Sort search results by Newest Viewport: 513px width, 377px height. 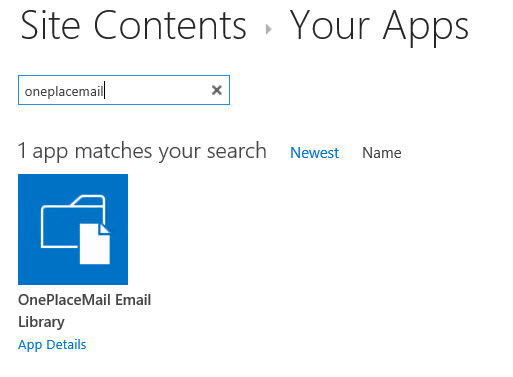[314, 153]
